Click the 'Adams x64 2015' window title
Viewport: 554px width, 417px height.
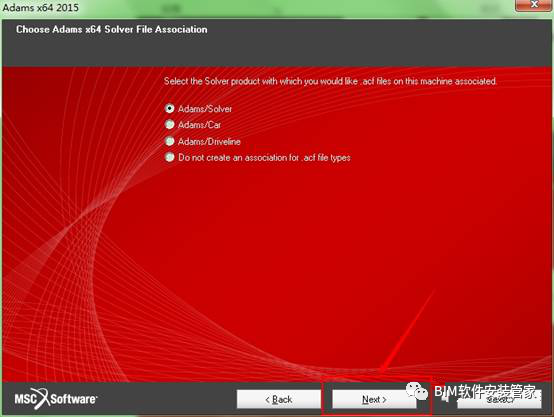tap(41, 7)
